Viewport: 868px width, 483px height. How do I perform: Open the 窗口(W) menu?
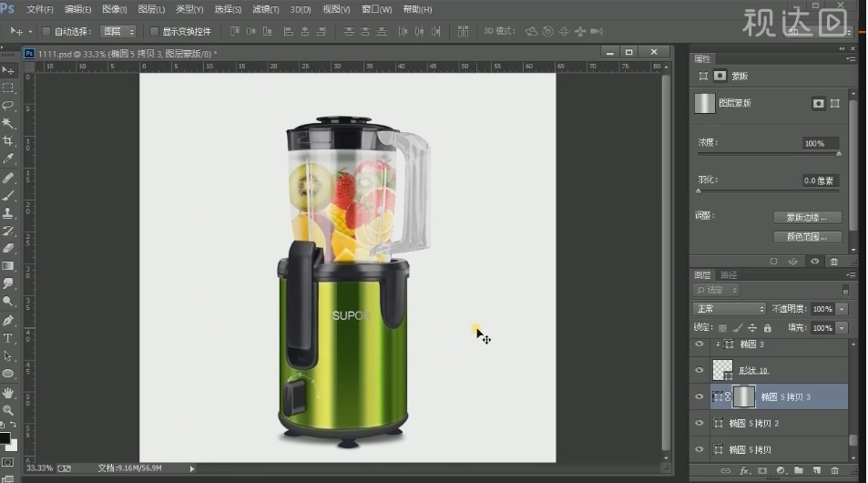click(377, 9)
